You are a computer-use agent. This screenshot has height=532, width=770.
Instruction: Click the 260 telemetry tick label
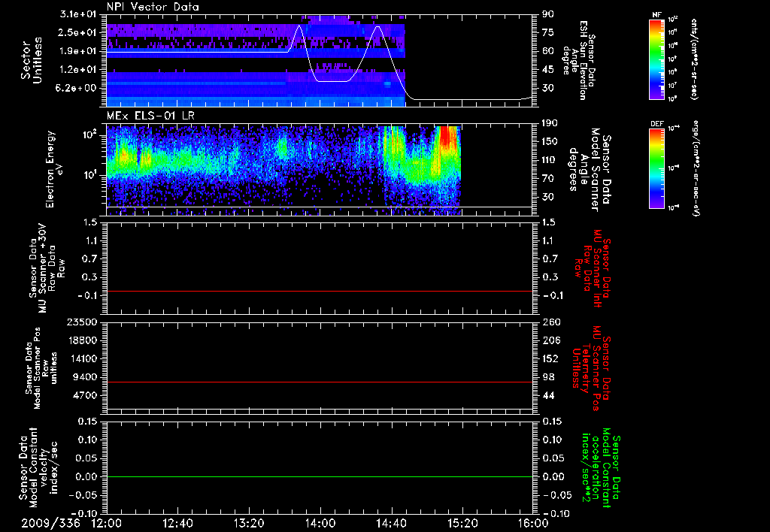(551, 322)
